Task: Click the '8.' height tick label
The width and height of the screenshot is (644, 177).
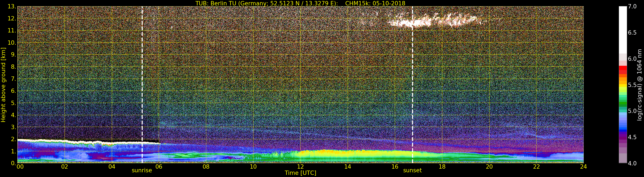Action: [x=13, y=67]
